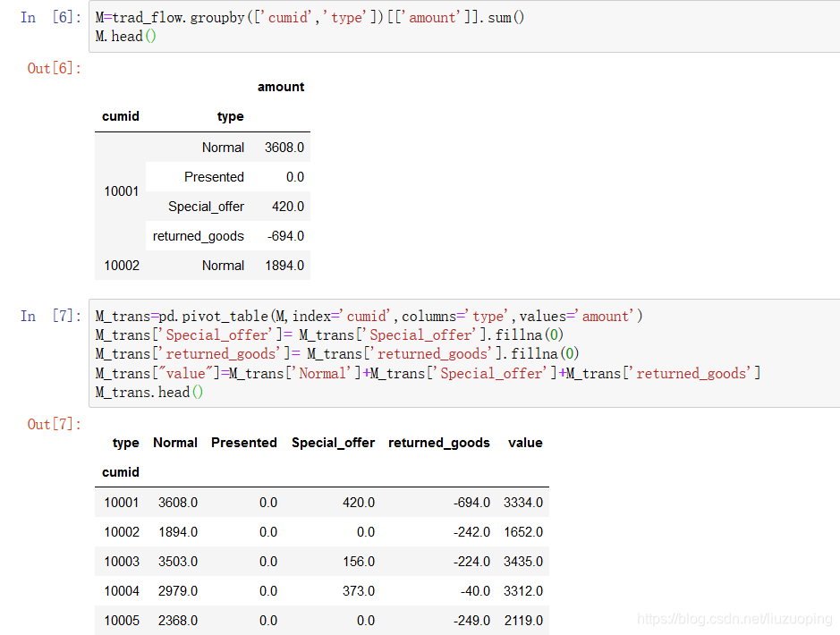
Task: Click the M_trans["value"] assignment code line
Action: tap(428, 373)
